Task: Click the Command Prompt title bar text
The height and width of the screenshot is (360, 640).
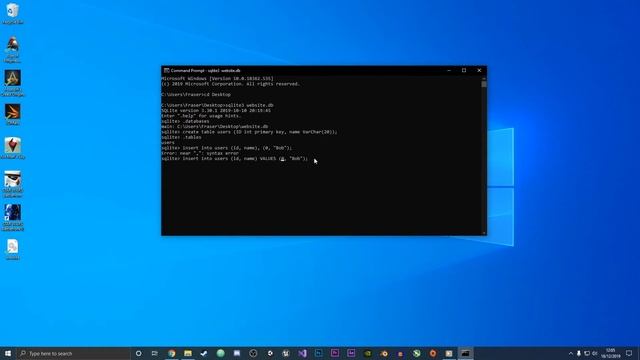Action: tap(205, 71)
